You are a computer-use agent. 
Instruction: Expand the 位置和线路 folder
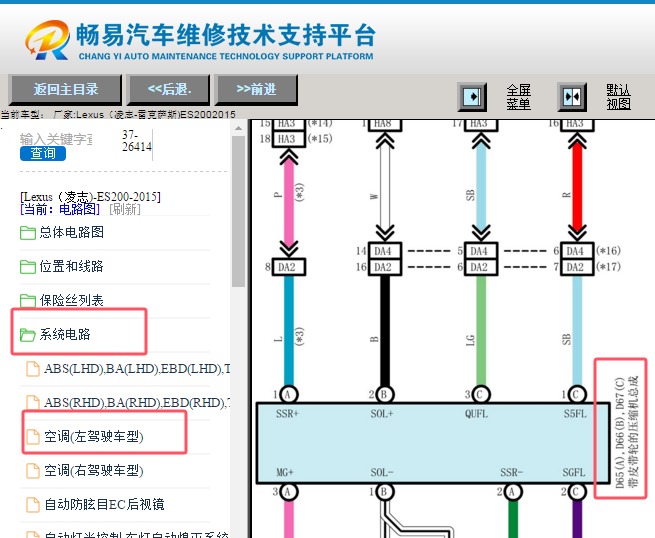coord(71,266)
